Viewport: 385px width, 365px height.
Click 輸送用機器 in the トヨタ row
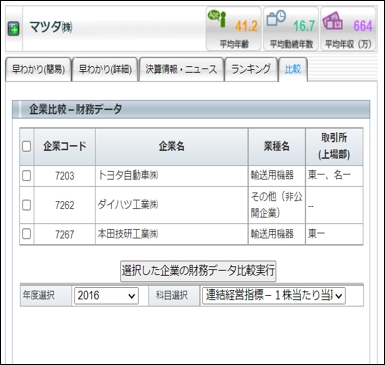pos(272,175)
